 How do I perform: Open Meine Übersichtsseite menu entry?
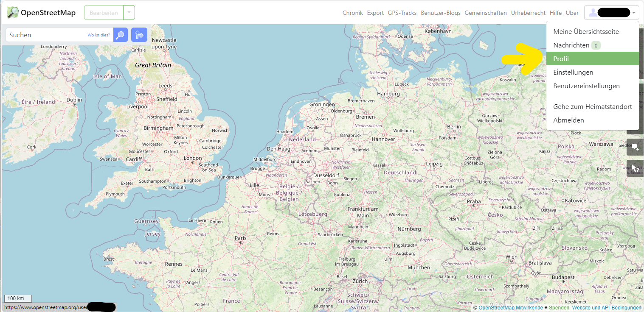tap(592, 31)
